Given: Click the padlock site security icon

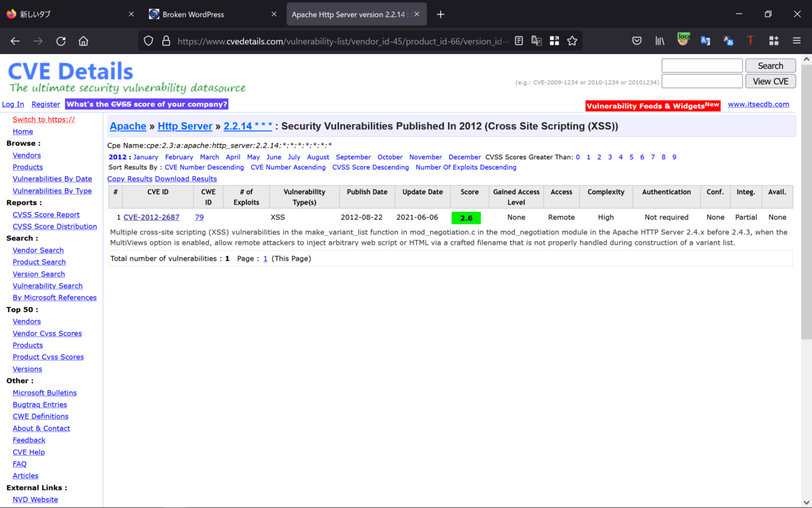Looking at the screenshot, I should [166, 41].
